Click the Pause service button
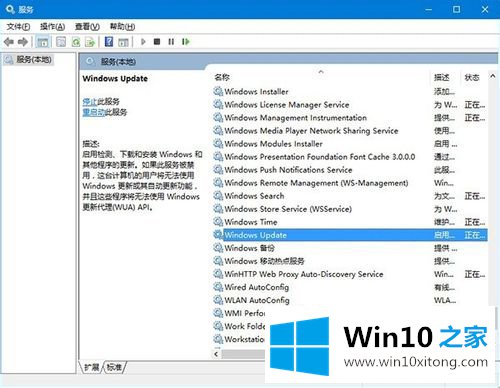This screenshot has height=388, width=500. point(171,42)
